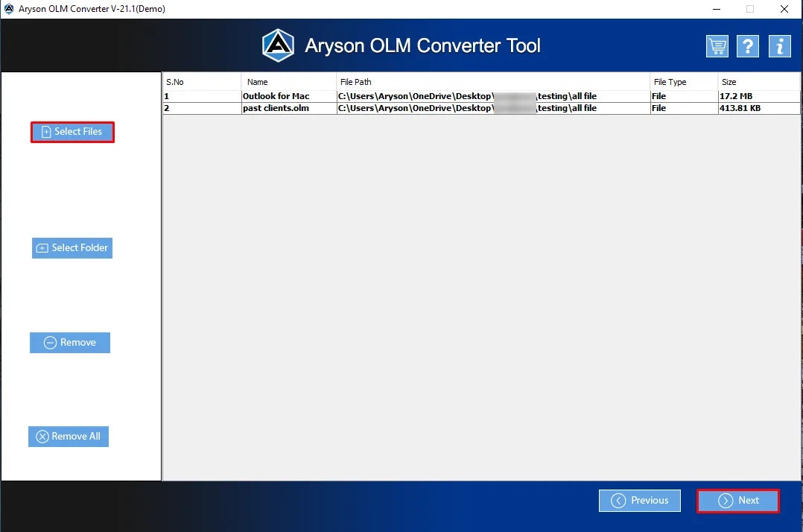Minimize the Aryson OLM Converter window

tap(717, 9)
